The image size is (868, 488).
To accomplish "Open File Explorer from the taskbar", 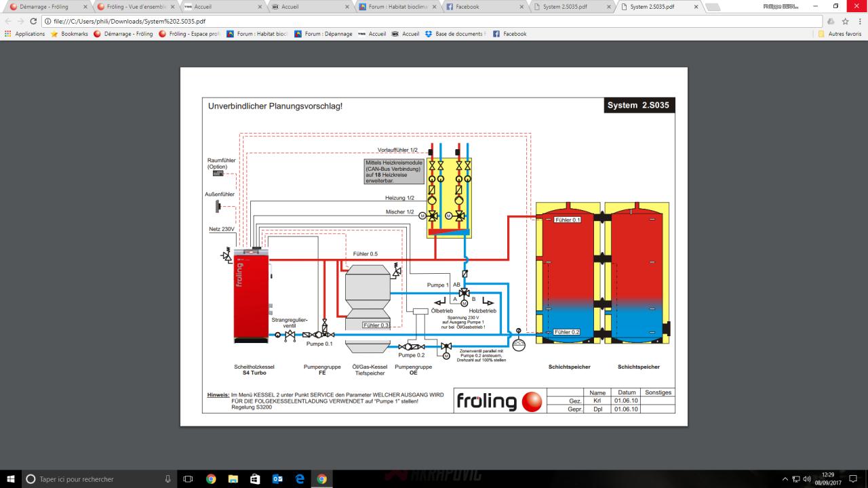I will point(233,479).
